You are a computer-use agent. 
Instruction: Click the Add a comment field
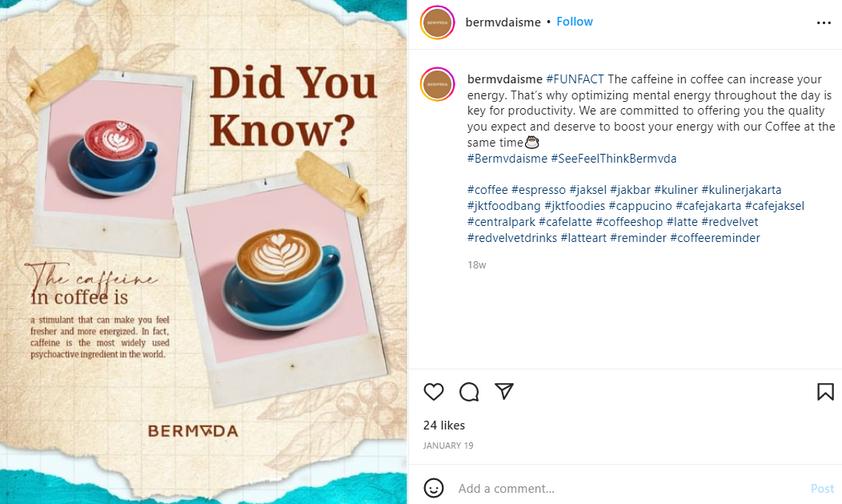point(628,488)
